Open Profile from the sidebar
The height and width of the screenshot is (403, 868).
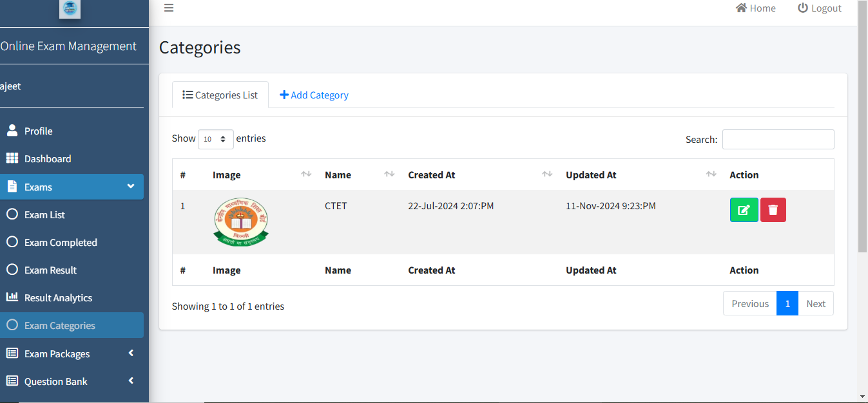(39, 131)
